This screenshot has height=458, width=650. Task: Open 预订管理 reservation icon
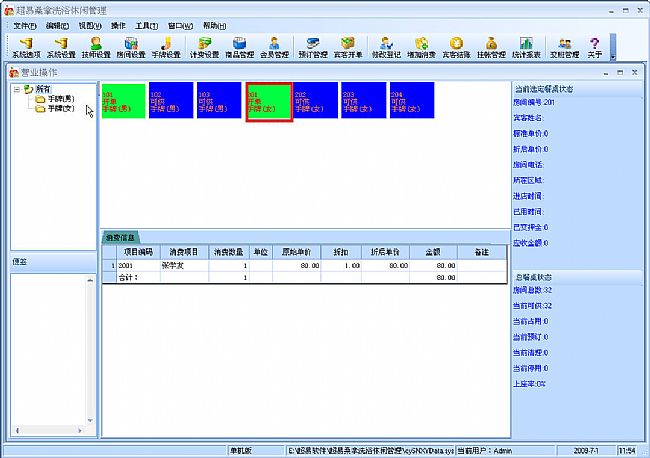[x=313, y=48]
